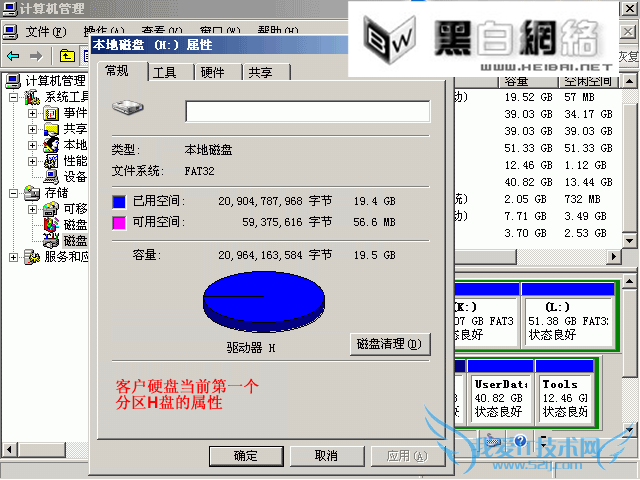Image resolution: width=640 pixels, height=480 pixels.
Task: Click the drive H pie chart
Action: click(264, 302)
